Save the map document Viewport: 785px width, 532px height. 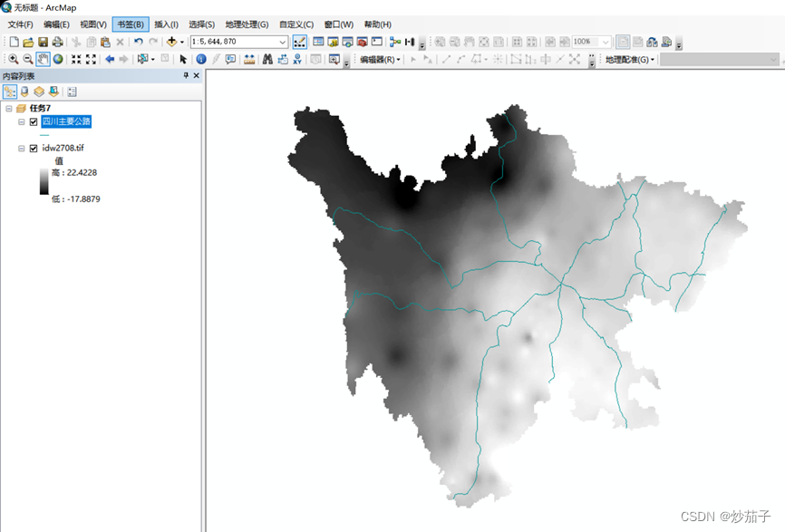(43, 42)
